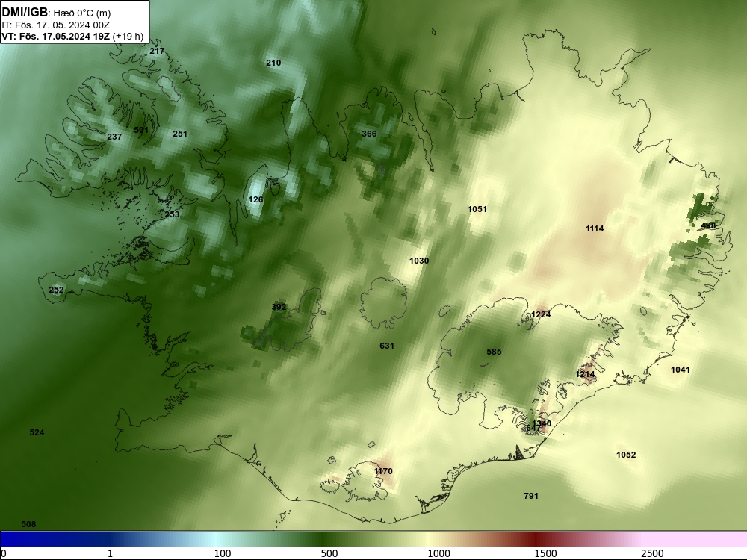Viewport: 747px width, 560px height.
Task: Click the map value 126
Action: 255,199
